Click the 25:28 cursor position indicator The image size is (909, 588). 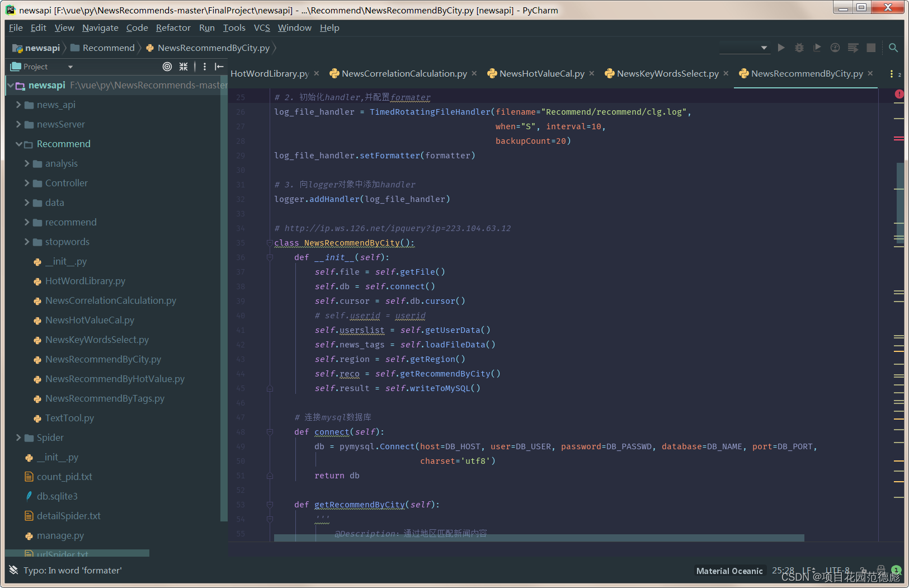tap(783, 570)
